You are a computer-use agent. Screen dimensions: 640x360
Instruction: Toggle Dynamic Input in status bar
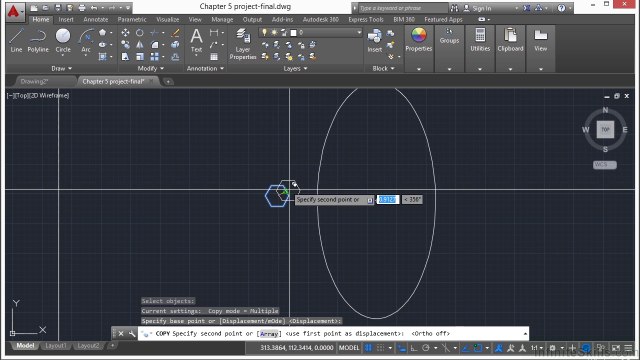coord(402,348)
